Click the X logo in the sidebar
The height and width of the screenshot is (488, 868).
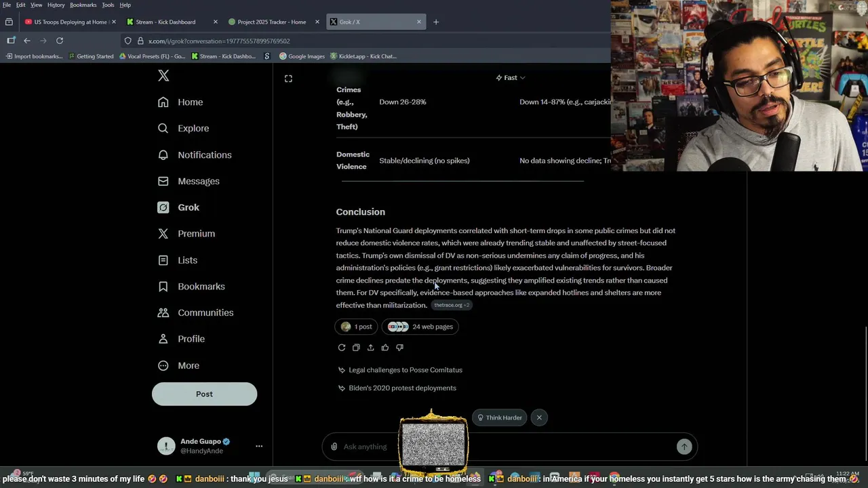(x=163, y=75)
